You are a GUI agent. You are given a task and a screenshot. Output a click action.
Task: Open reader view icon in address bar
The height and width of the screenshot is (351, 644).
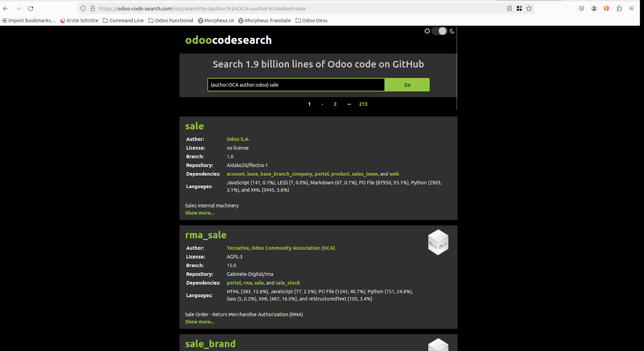509,8
